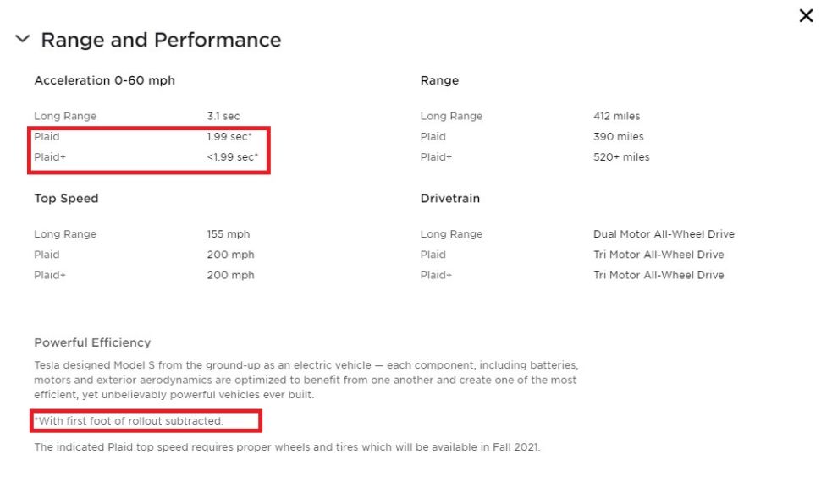Select the Long Range 3.1 sec value
This screenshot has width=821, height=504.
point(223,116)
